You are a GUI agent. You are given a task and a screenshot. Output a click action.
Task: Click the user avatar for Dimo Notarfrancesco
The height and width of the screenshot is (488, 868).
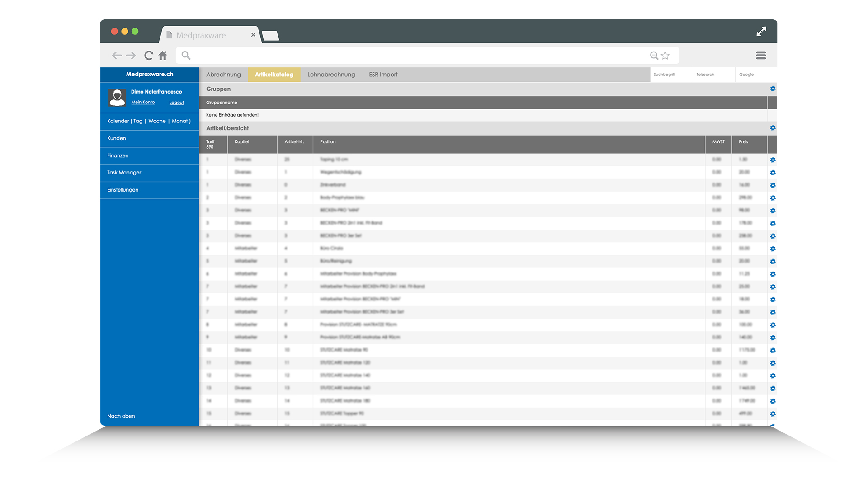pos(117,97)
